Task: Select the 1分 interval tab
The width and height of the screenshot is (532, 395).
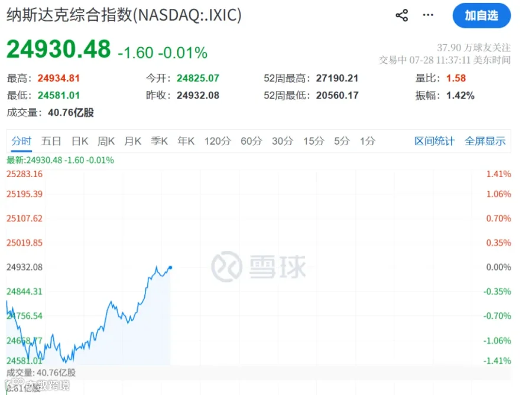Action: click(x=368, y=141)
